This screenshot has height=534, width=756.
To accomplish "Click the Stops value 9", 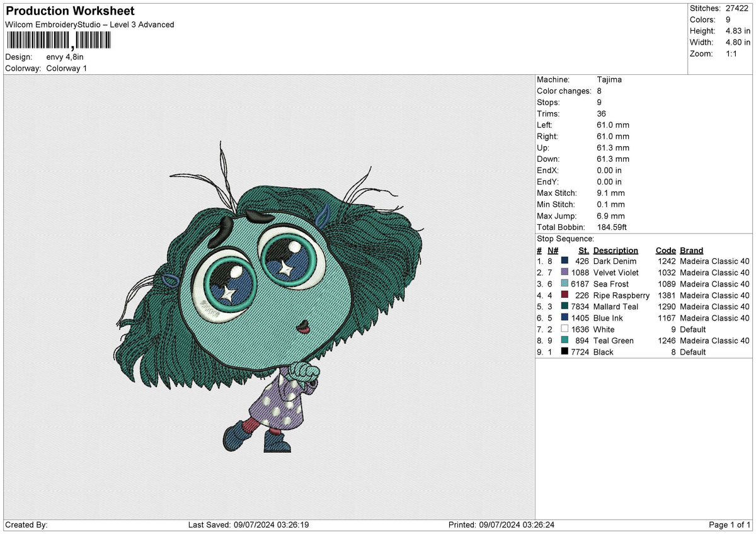I will coord(599,102).
